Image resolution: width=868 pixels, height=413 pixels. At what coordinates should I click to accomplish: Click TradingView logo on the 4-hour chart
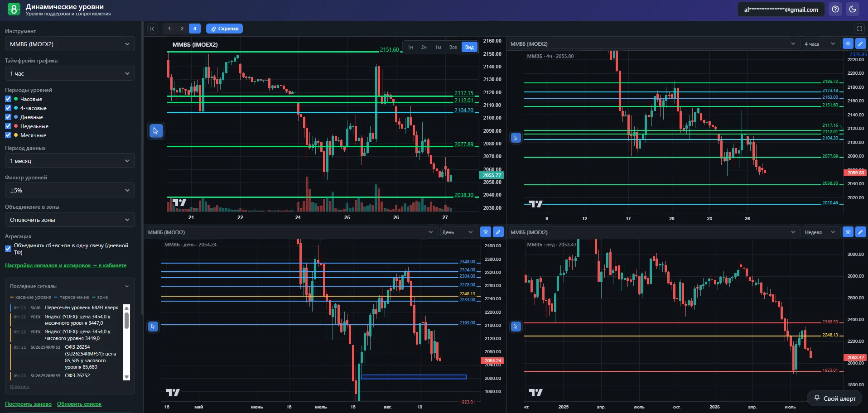(x=535, y=204)
